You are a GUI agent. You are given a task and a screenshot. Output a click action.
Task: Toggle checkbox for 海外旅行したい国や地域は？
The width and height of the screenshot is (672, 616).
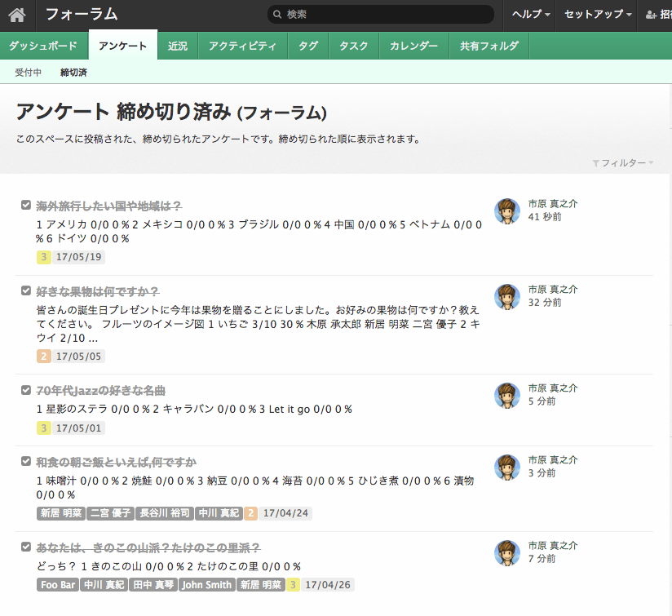click(x=26, y=205)
